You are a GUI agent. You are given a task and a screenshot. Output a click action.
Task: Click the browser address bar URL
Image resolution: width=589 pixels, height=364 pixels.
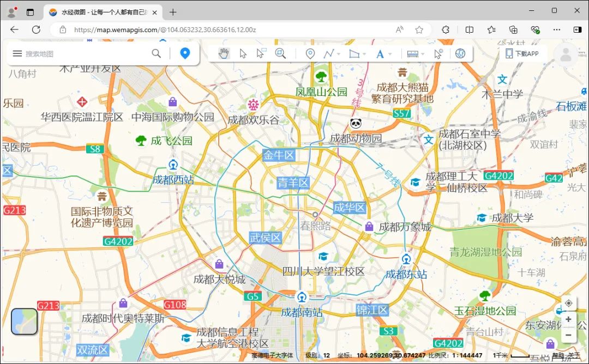point(165,29)
